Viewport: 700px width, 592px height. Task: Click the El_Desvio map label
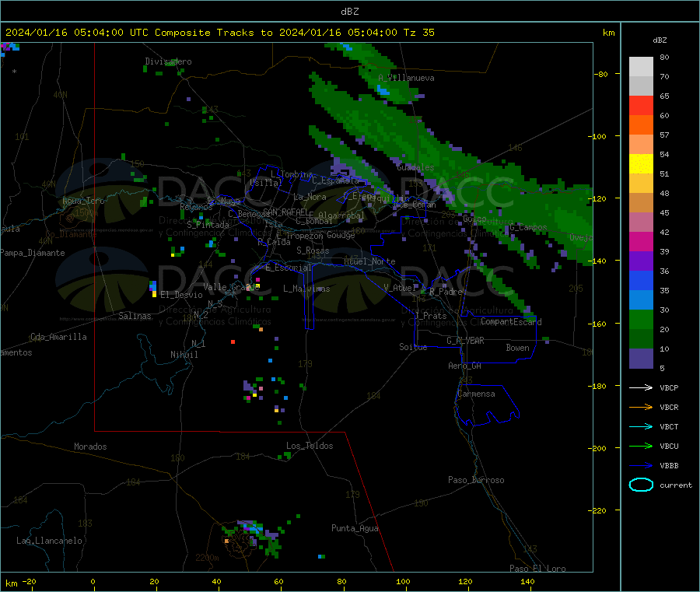click(181, 295)
